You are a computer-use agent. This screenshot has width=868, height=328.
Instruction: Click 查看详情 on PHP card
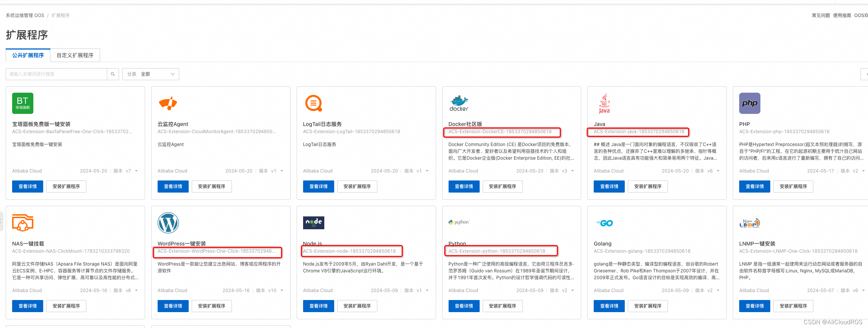755,187
